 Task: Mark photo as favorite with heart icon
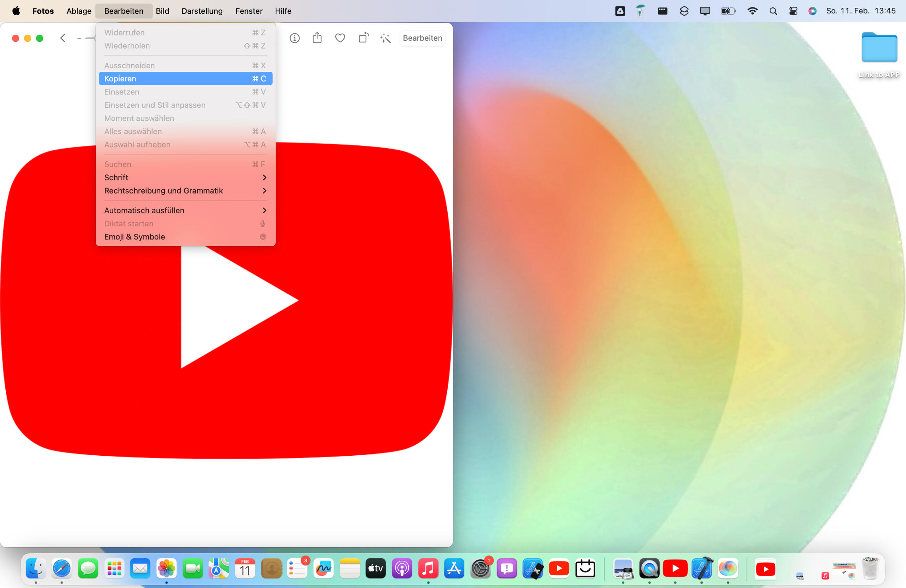coord(340,38)
